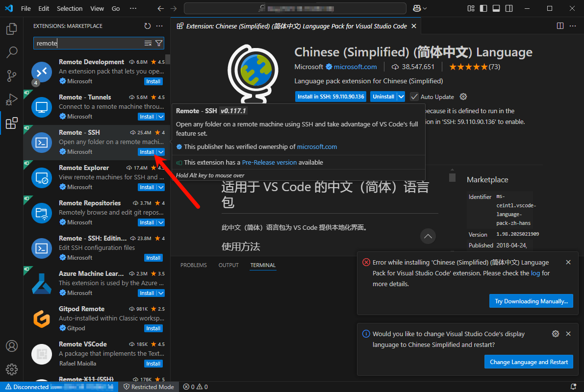Image resolution: width=584 pixels, height=392 pixels.
Task: Toggle the primary side bar layout button
Action: point(483,8)
